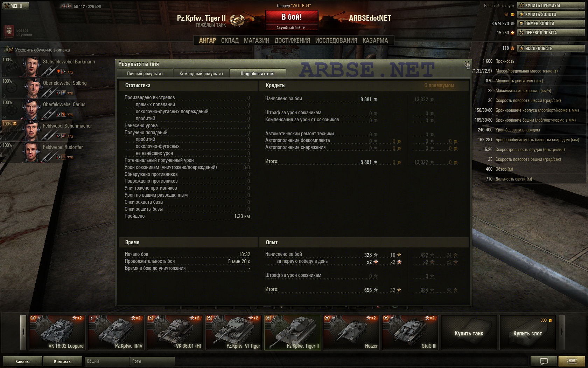Click Купить танк slot
The width and height of the screenshot is (588, 368).
(x=469, y=332)
